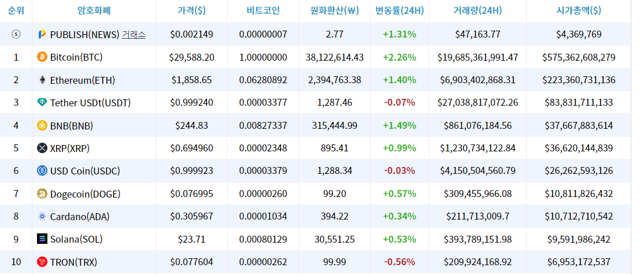This screenshot has width=644, height=275.
Task: Select Ethereum won value 2,394,763.38
Action: [335, 80]
